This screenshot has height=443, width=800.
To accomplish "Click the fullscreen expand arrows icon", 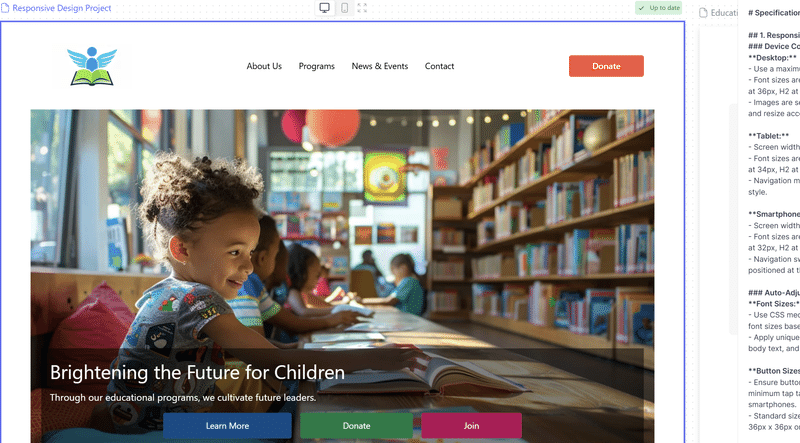I will pyautogui.click(x=362, y=8).
